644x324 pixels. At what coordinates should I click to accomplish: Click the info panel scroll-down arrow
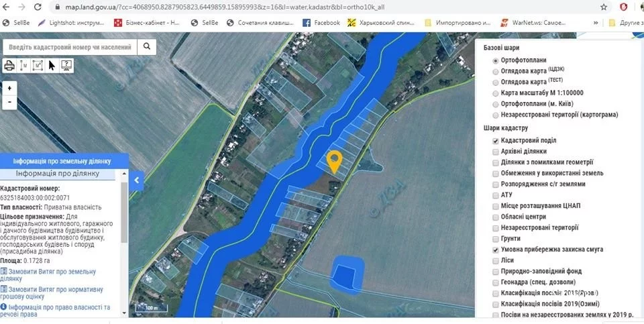125,313
